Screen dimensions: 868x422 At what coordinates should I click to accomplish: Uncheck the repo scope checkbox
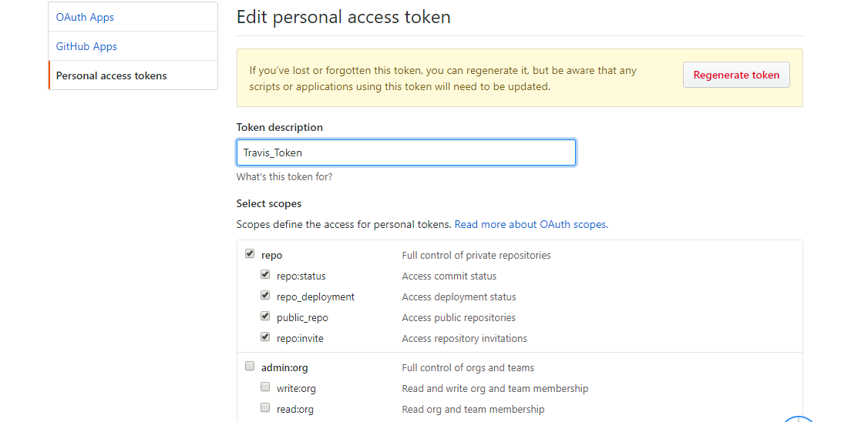(250, 253)
